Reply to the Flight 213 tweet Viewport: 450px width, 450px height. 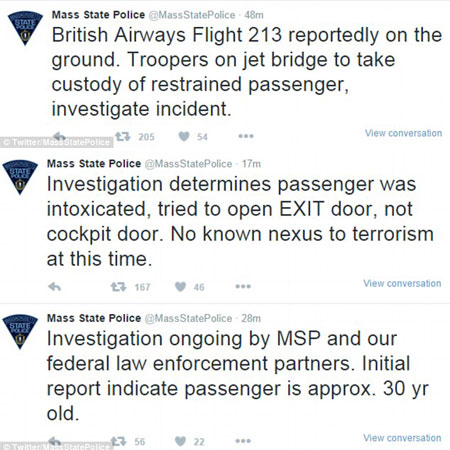click(59, 136)
